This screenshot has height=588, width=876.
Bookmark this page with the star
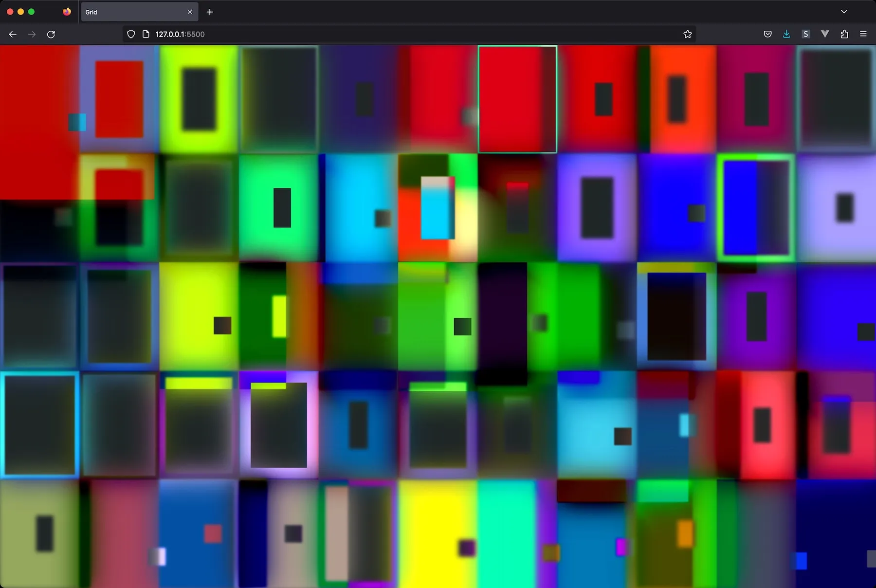pyautogui.click(x=687, y=34)
